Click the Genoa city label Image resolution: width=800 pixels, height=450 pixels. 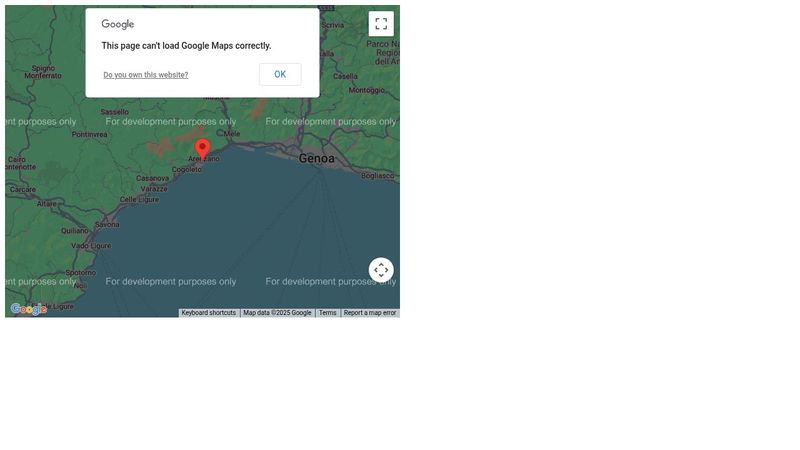(317, 158)
